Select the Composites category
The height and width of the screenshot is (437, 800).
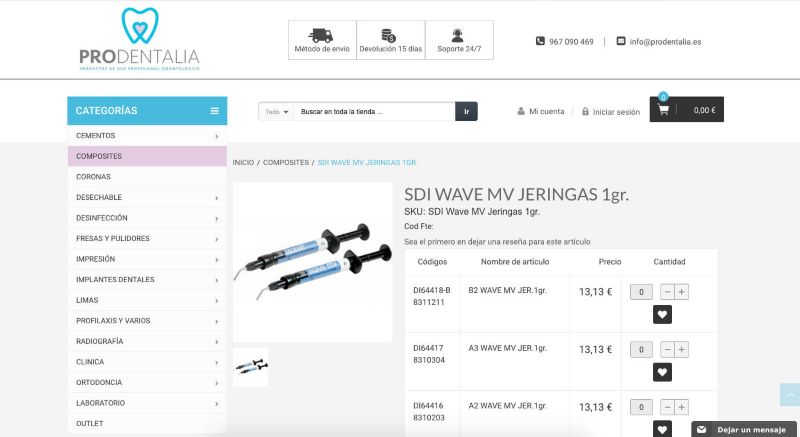click(x=147, y=156)
